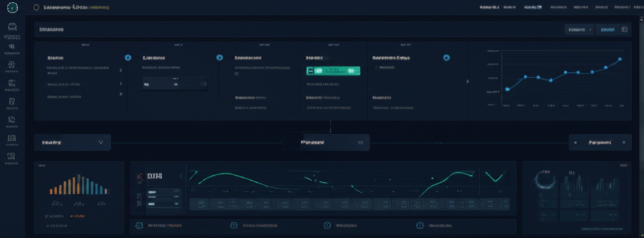The height and width of the screenshot is (238, 644).
Task: Open the bus-shaped icon in the sidebar
Action: click(x=13, y=27)
